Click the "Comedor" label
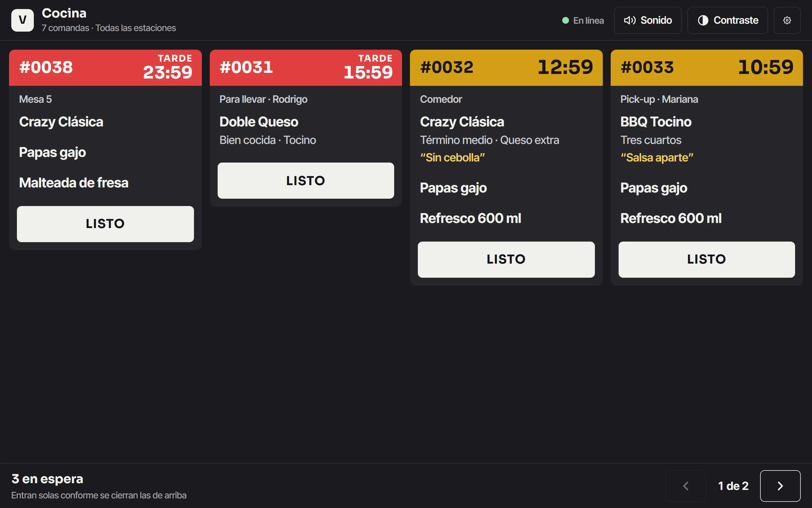 [441, 99]
